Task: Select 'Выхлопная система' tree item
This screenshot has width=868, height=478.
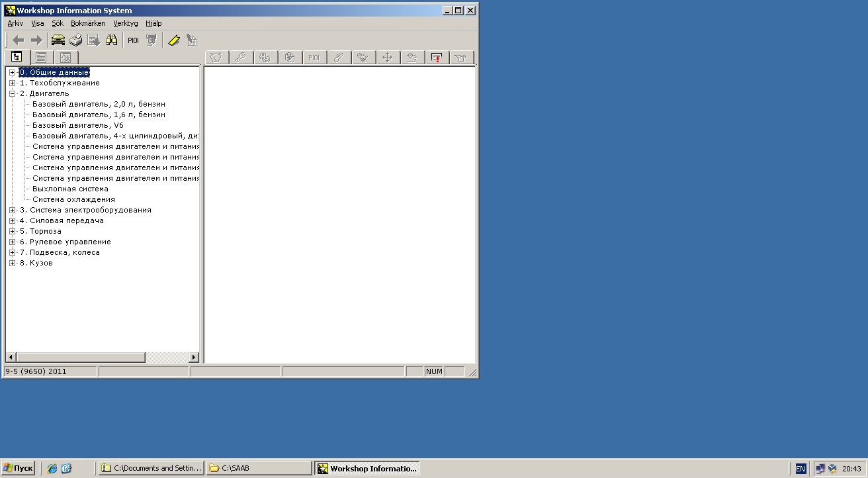Action: (x=70, y=189)
